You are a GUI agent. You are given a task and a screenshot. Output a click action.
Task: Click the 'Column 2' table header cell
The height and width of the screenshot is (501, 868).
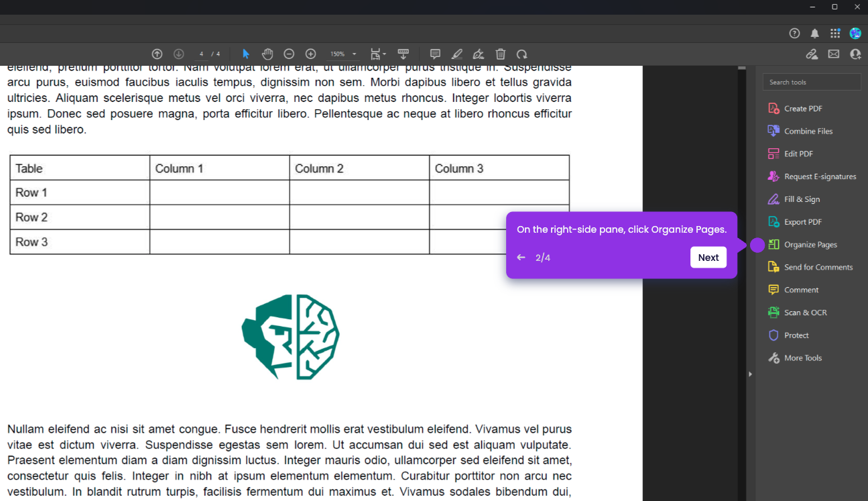click(359, 168)
